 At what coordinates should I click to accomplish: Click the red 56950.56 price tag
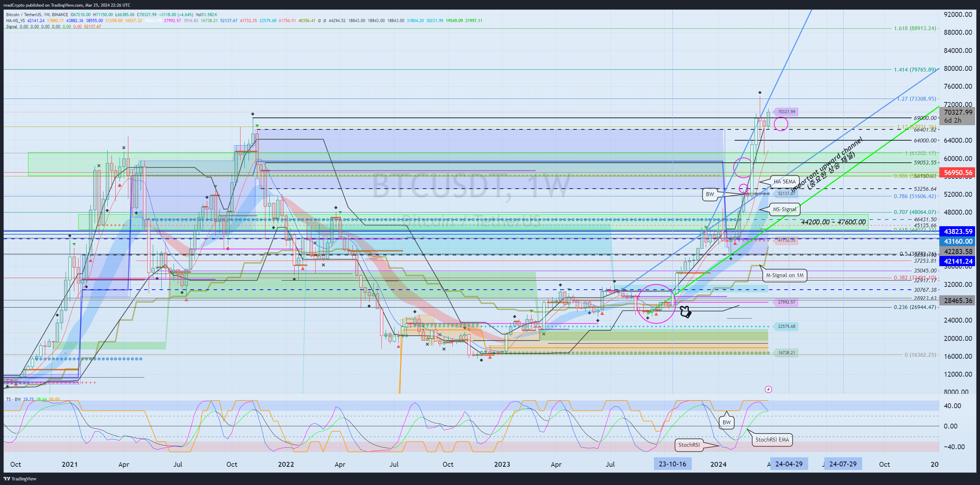point(958,172)
